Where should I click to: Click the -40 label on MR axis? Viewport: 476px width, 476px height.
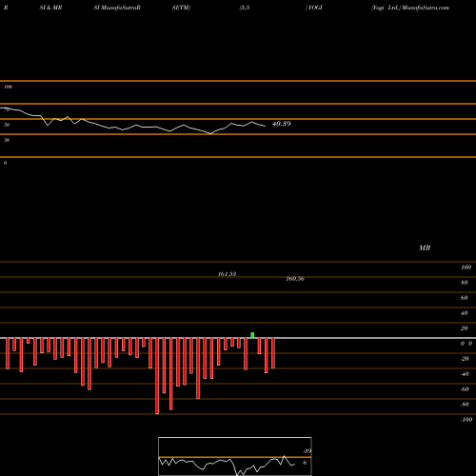tap(465, 374)
